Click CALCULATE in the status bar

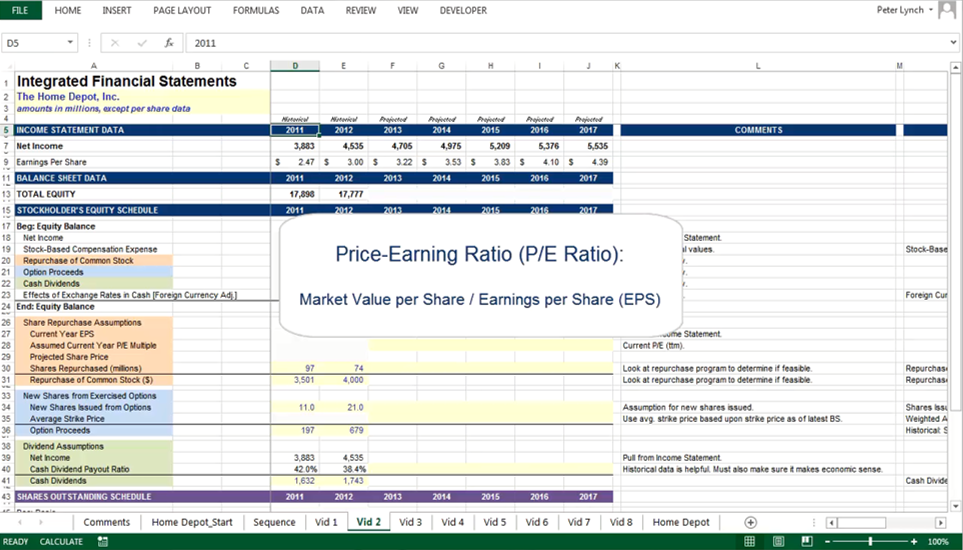pyautogui.click(x=61, y=541)
